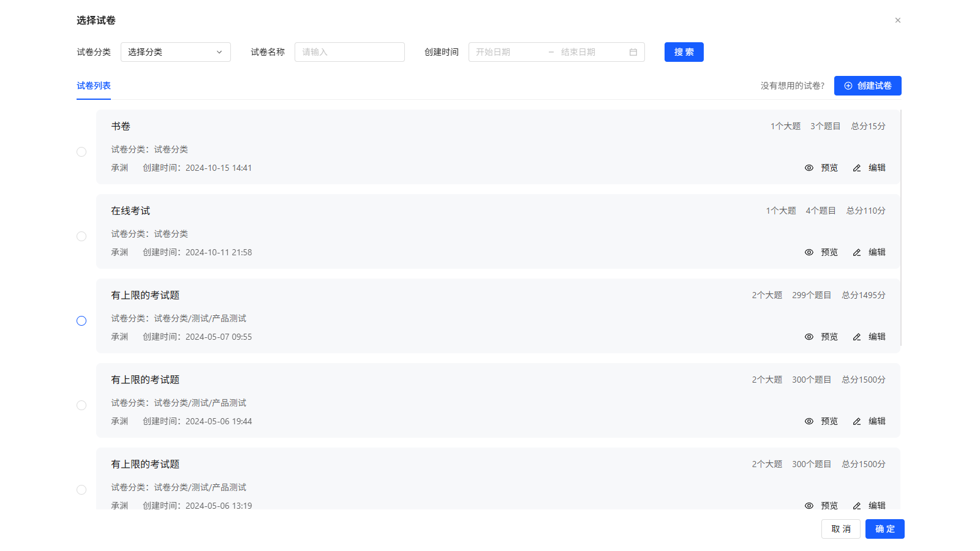Click the eye icon to preview 书卷
The image size is (980, 551).
tap(809, 167)
